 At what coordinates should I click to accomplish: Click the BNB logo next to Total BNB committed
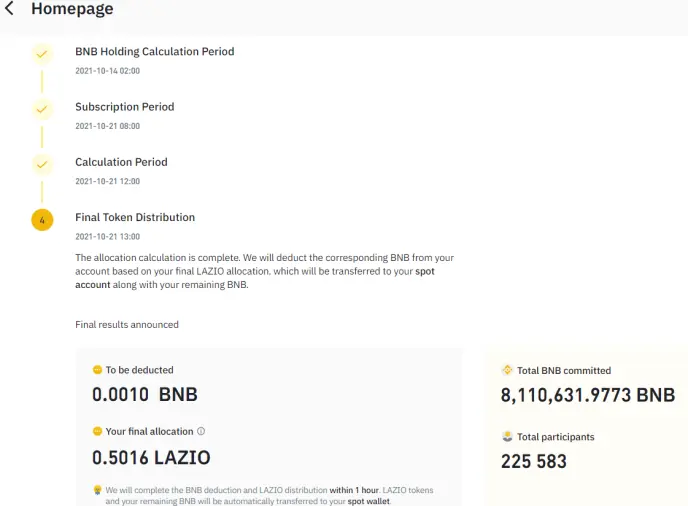507,370
